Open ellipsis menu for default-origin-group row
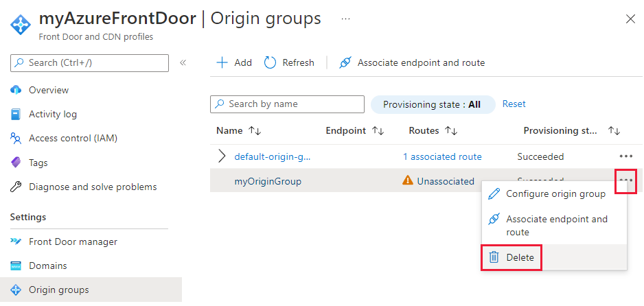The height and width of the screenshot is (306, 644). coord(625,156)
